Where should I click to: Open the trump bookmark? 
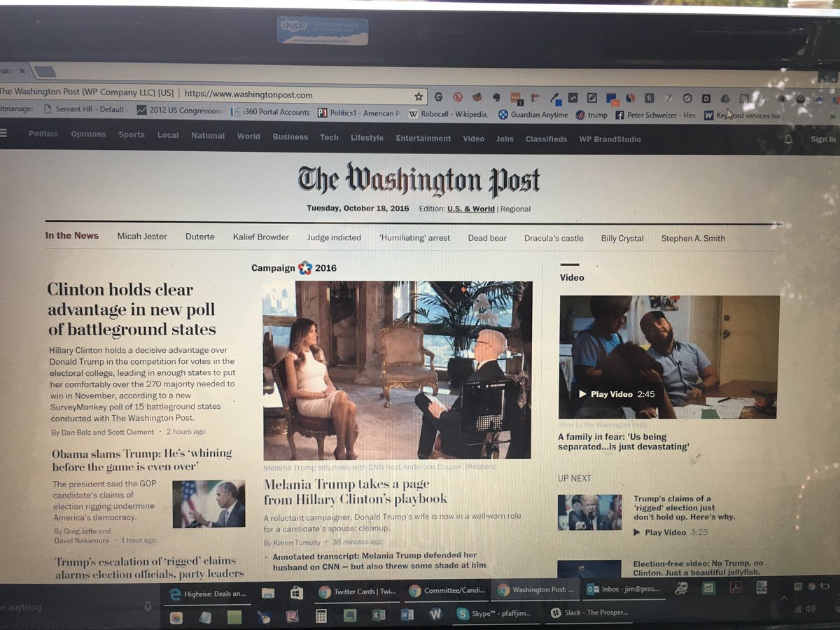[x=591, y=115]
